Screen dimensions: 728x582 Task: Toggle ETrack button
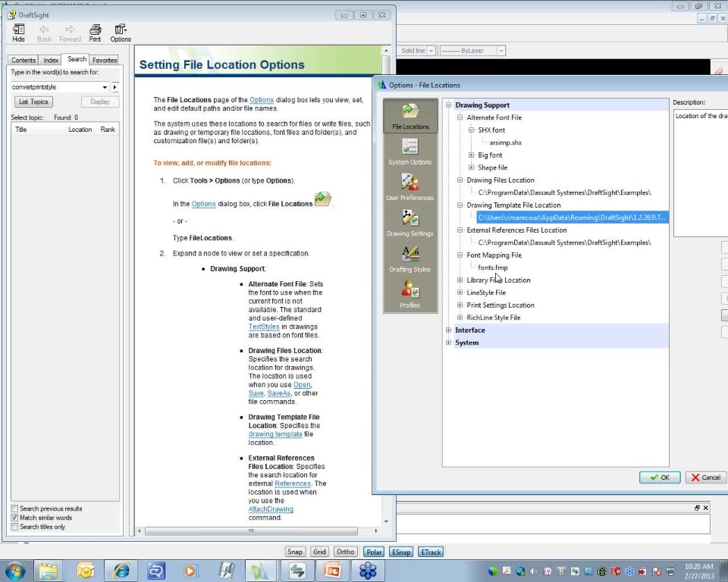pyautogui.click(x=431, y=552)
